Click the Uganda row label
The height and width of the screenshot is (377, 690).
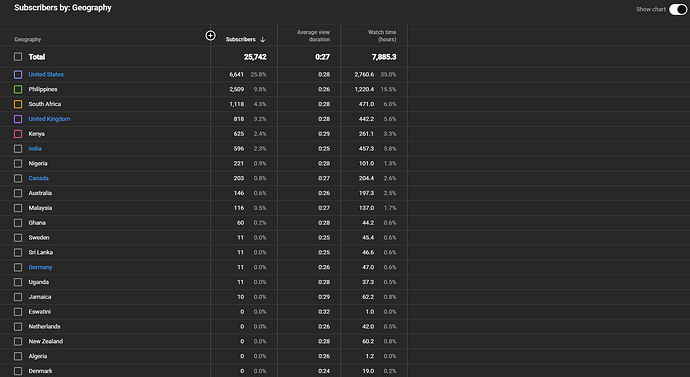coord(39,282)
